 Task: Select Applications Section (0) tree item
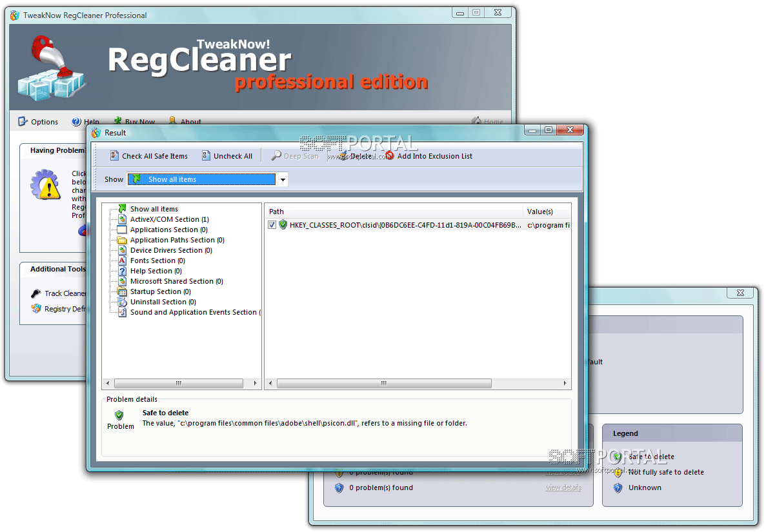[x=168, y=230]
